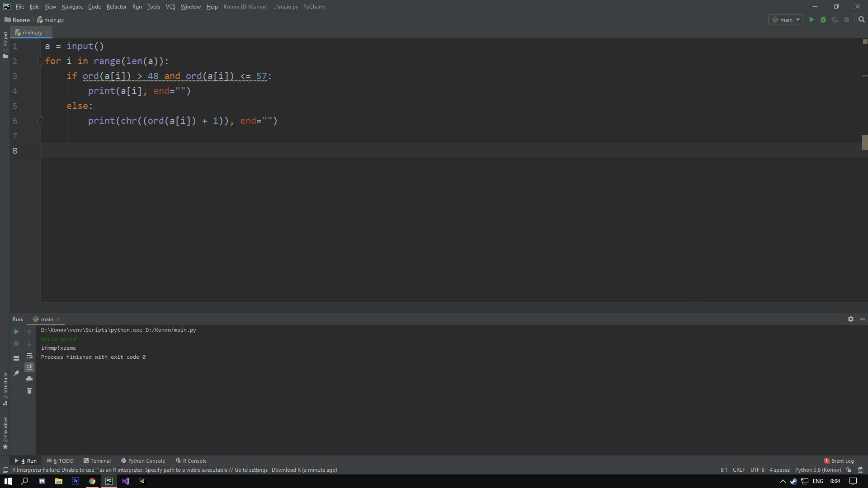Viewport: 868px width, 488px height.
Task: Rerun main from the Run panel
Action: click(x=16, y=332)
